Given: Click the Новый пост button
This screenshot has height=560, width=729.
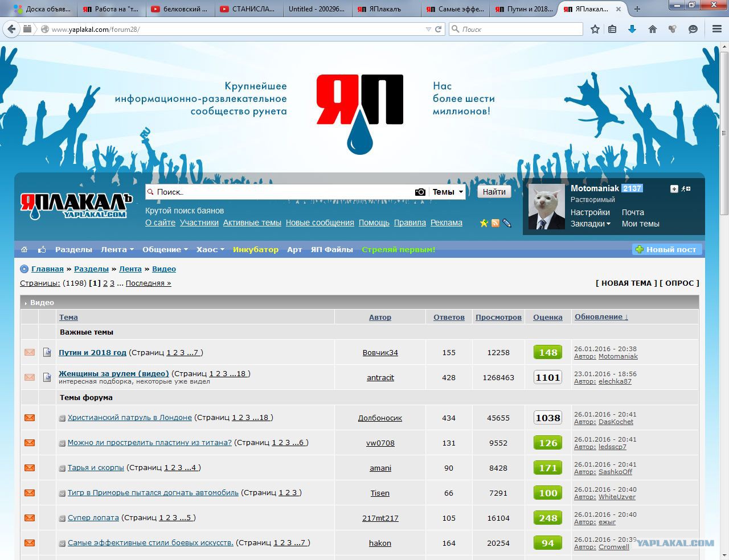Looking at the screenshot, I should 667,249.
